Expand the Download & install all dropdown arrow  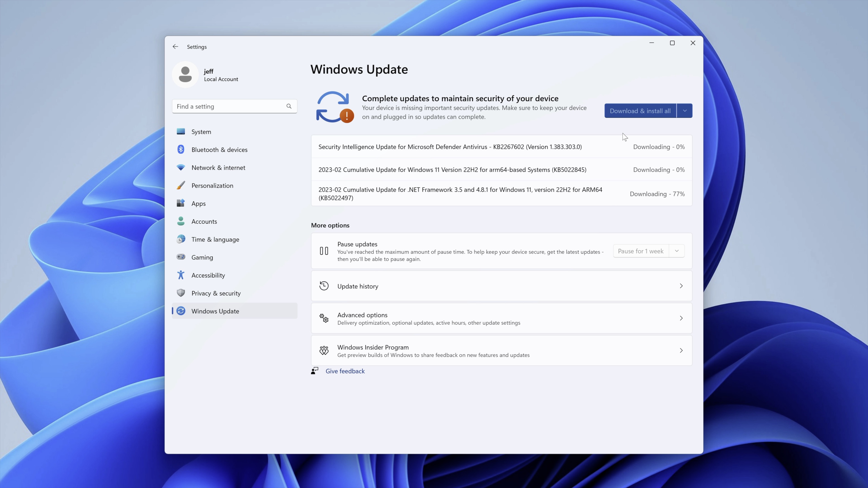point(685,110)
